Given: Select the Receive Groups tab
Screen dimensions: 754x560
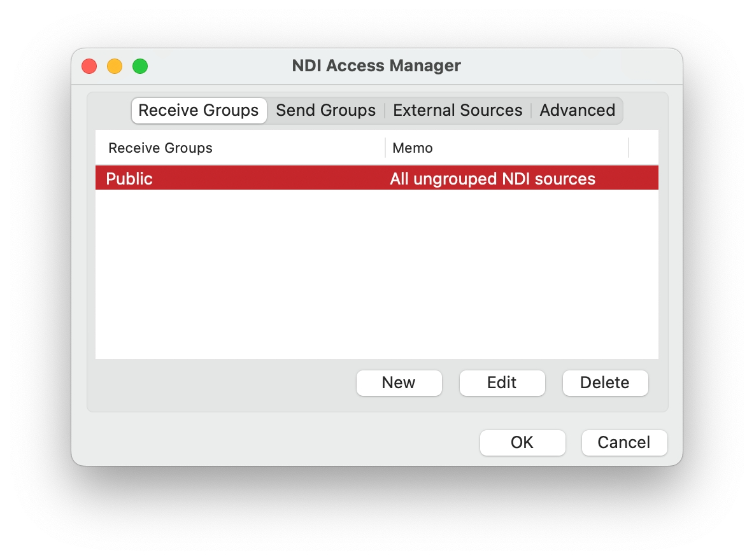Looking at the screenshot, I should pos(199,110).
